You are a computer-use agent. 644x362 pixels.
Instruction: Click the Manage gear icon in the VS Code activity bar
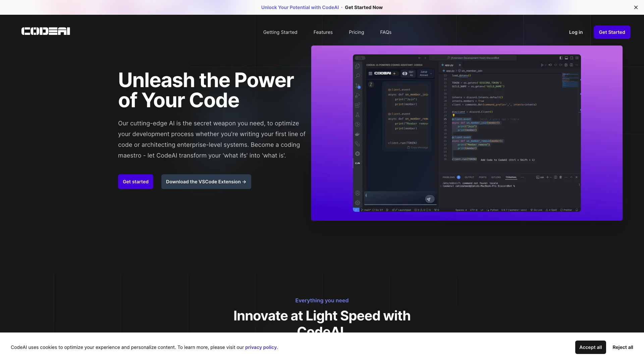pos(358,203)
